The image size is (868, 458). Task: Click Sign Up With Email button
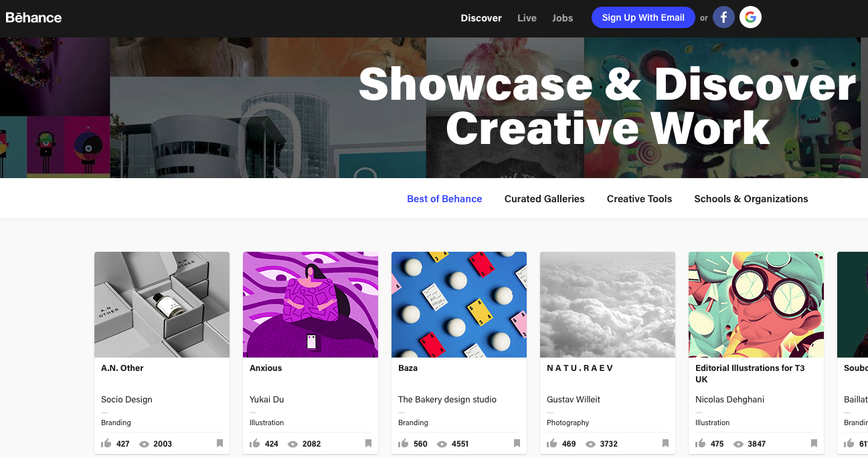[x=643, y=17]
